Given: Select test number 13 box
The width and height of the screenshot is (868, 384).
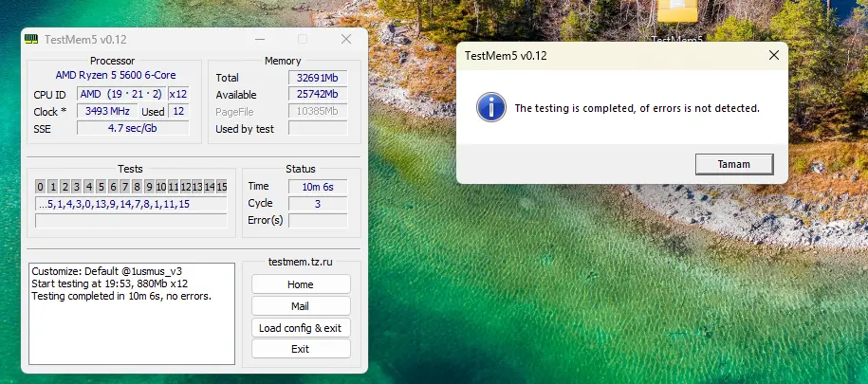Looking at the screenshot, I should (197, 187).
